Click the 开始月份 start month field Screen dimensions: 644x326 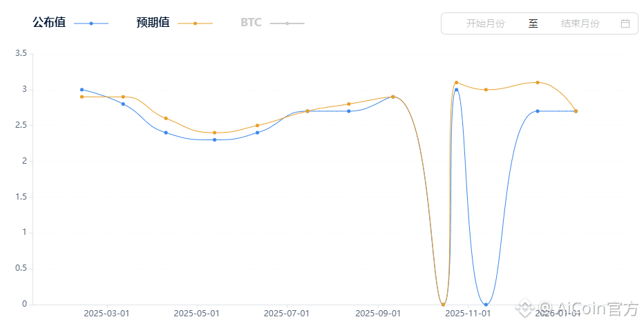click(485, 23)
